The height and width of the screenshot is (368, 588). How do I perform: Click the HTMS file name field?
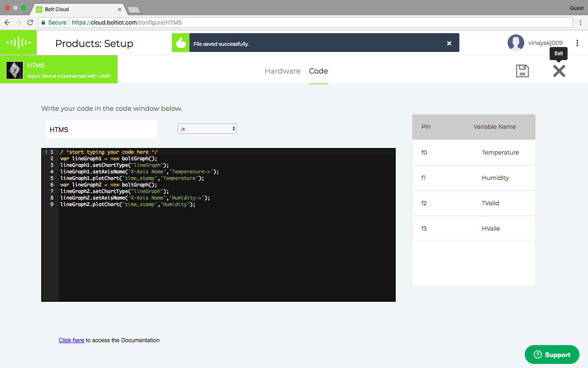point(101,130)
